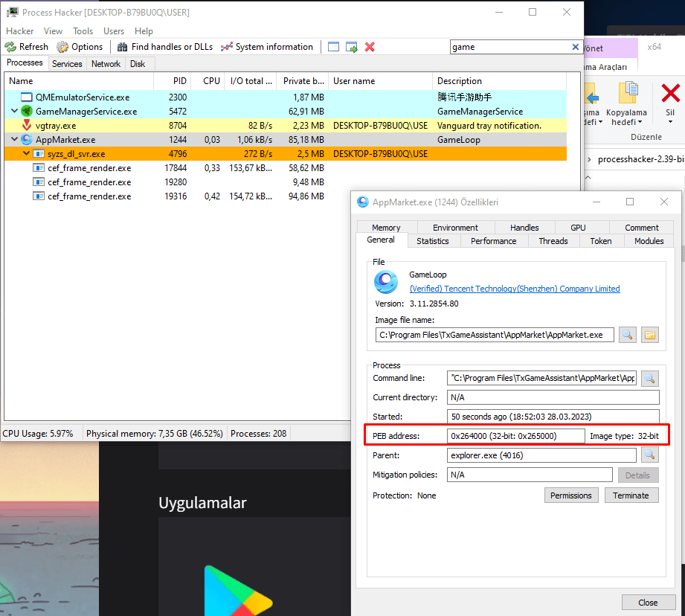Click the AppMarket.exe GameLoop icon in list

[x=27, y=139]
